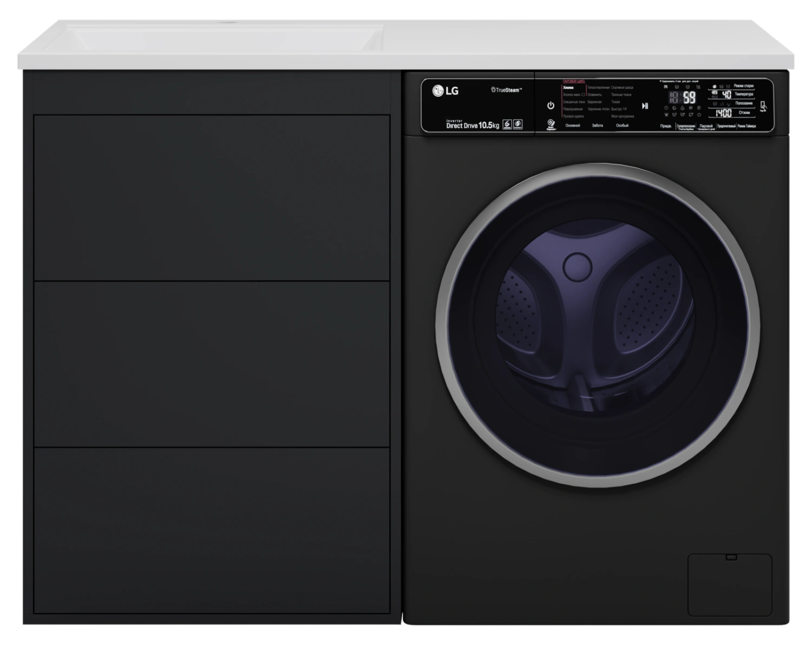Select the Основной program group
The height and width of the screenshot is (645, 812).
[573, 126]
